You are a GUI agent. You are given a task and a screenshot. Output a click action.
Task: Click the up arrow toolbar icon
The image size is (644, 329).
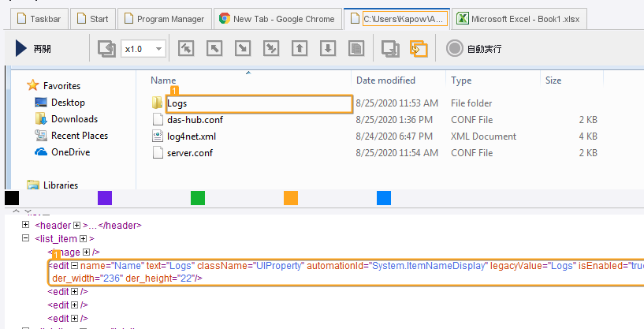pos(299,49)
